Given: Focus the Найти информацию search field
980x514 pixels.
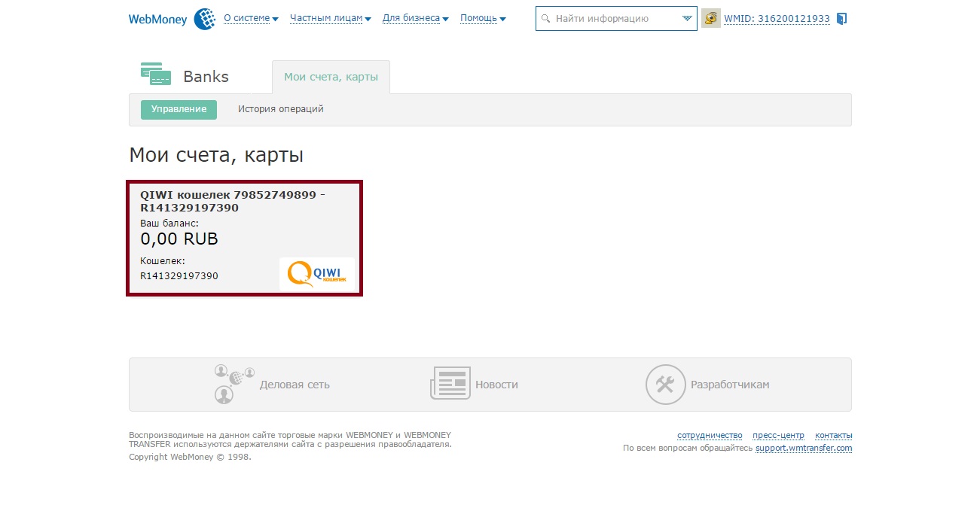Looking at the screenshot, I should pyautogui.click(x=615, y=19).
